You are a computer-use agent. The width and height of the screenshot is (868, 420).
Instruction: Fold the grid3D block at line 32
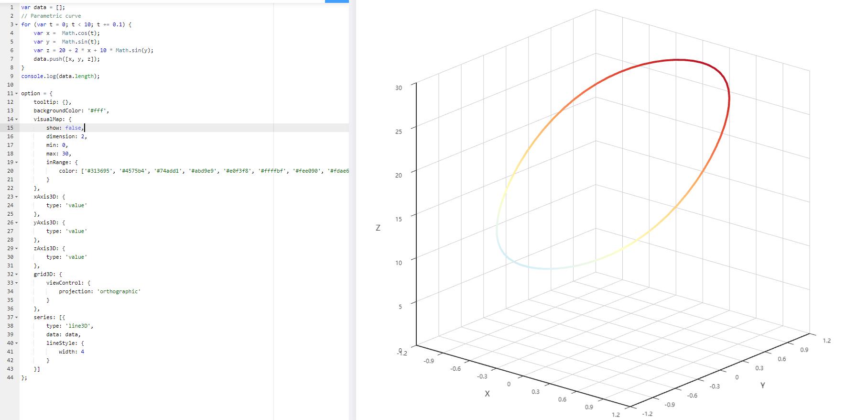[16, 274]
